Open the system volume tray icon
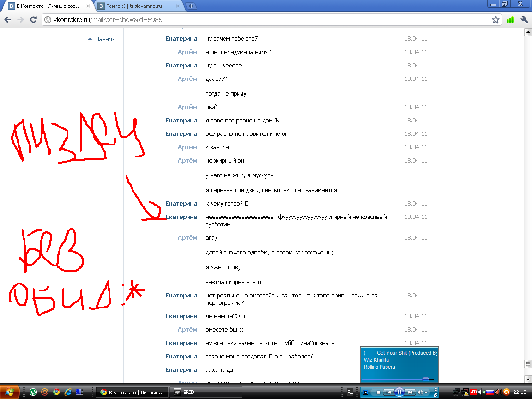532x399 pixels. pyautogui.click(x=482, y=392)
